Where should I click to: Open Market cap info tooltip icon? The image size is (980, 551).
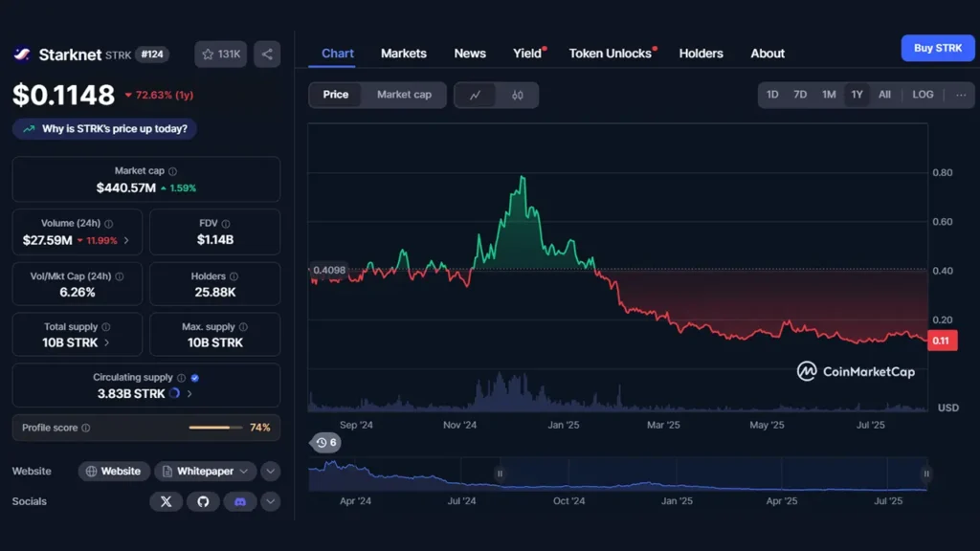(x=172, y=171)
